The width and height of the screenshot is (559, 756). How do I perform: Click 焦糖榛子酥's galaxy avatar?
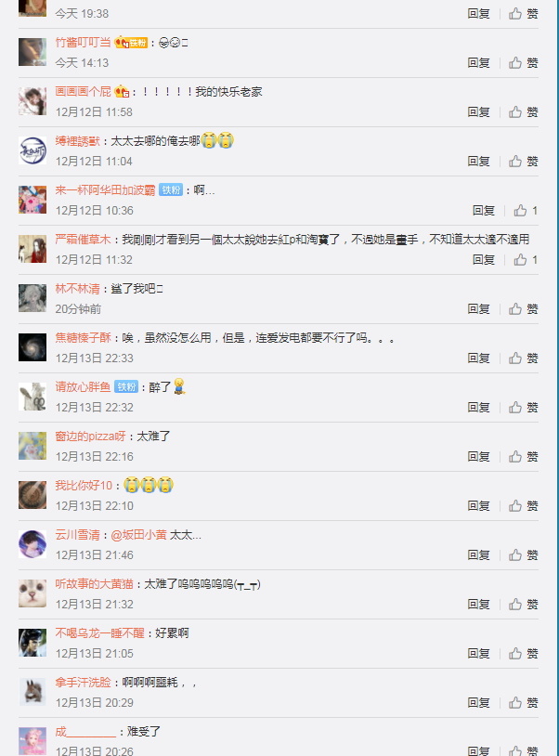pyautogui.click(x=32, y=347)
